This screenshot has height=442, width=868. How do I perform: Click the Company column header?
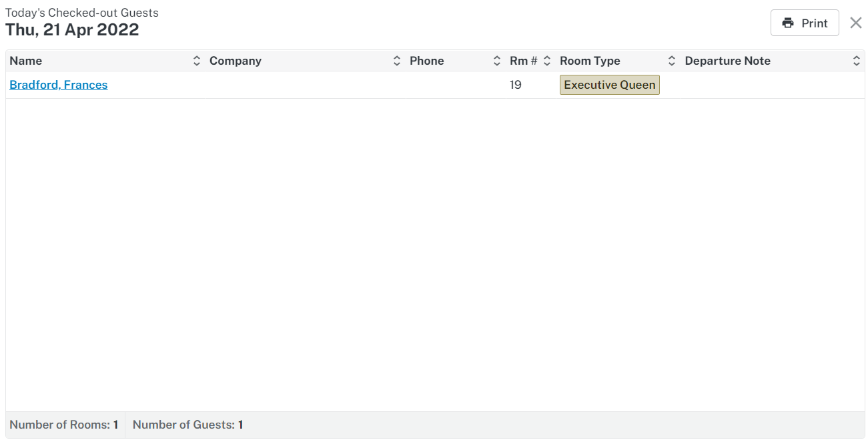(x=236, y=61)
